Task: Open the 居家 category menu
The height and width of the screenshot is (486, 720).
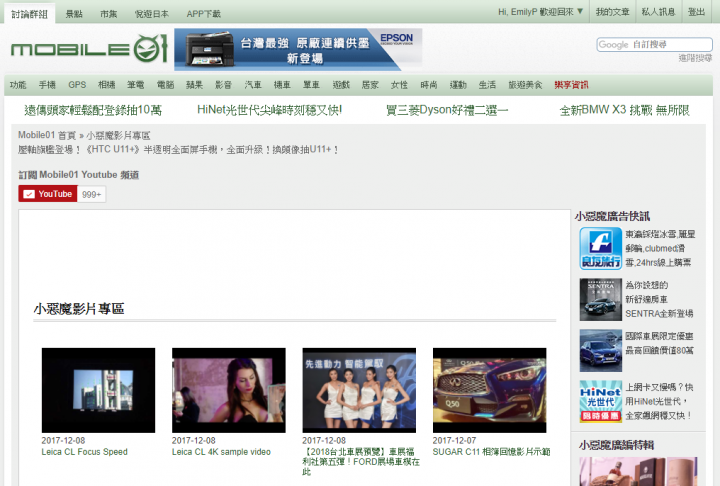Action: [x=370, y=85]
